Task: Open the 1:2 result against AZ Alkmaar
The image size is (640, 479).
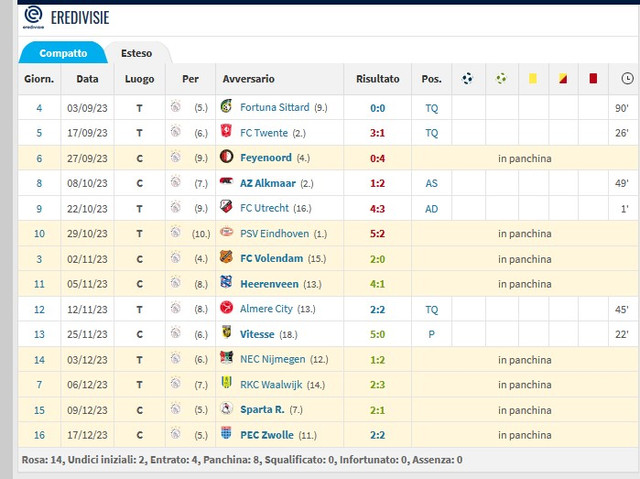Action: click(x=377, y=183)
